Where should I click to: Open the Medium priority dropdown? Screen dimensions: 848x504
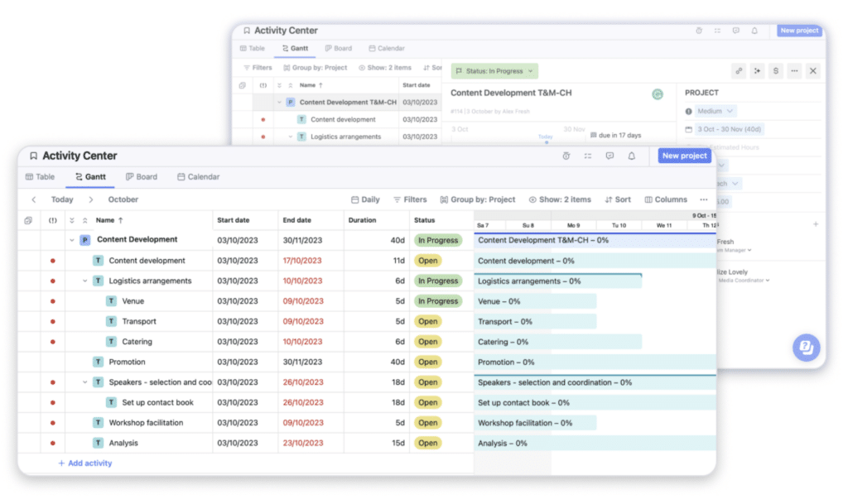click(715, 111)
